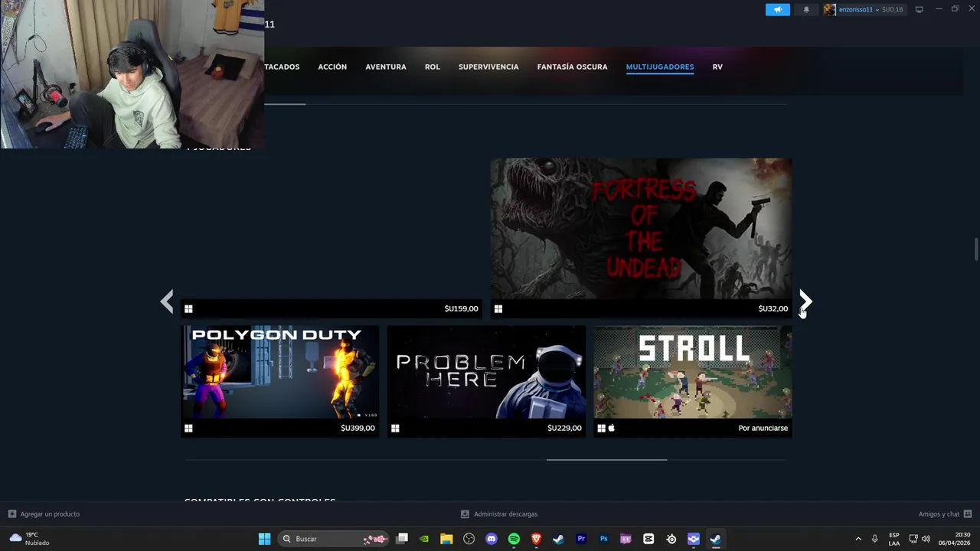This screenshot has height=551, width=980.
Task: Open Adobe Photoshop from the taskbar
Action: click(x=603, y=539)
